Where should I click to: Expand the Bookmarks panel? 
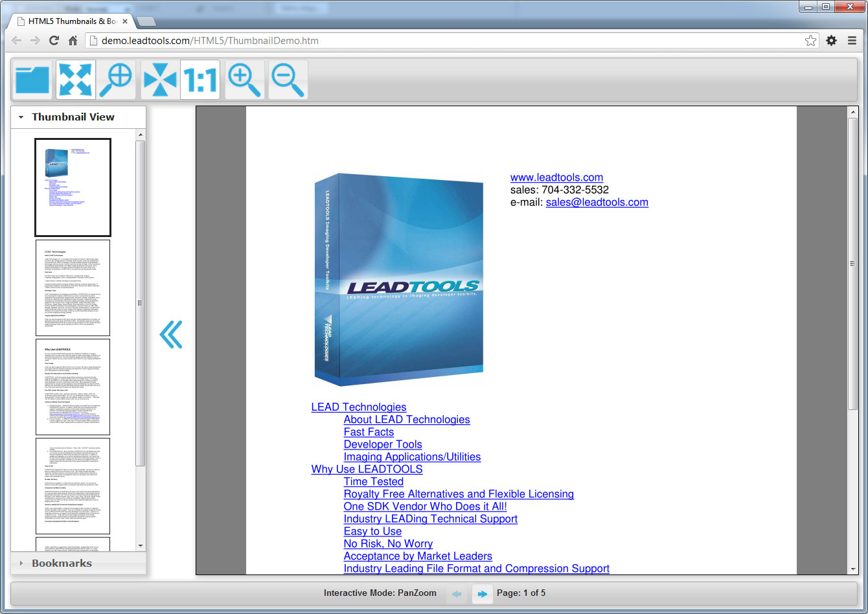78,563
